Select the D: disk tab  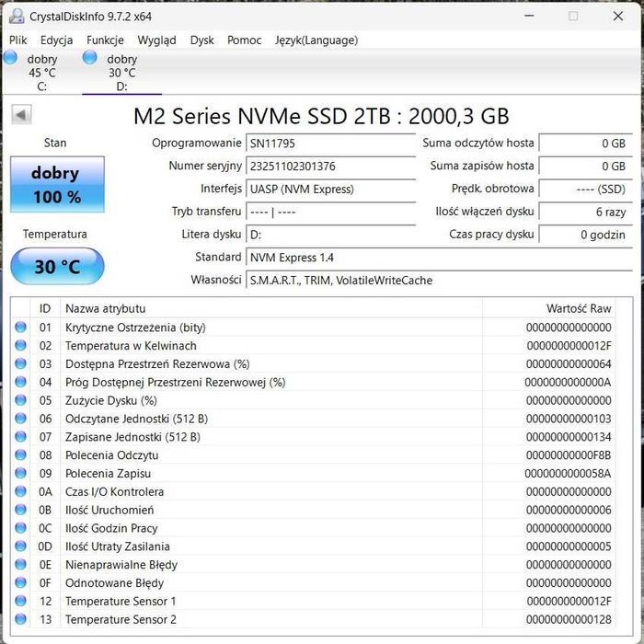click(121, 73)
